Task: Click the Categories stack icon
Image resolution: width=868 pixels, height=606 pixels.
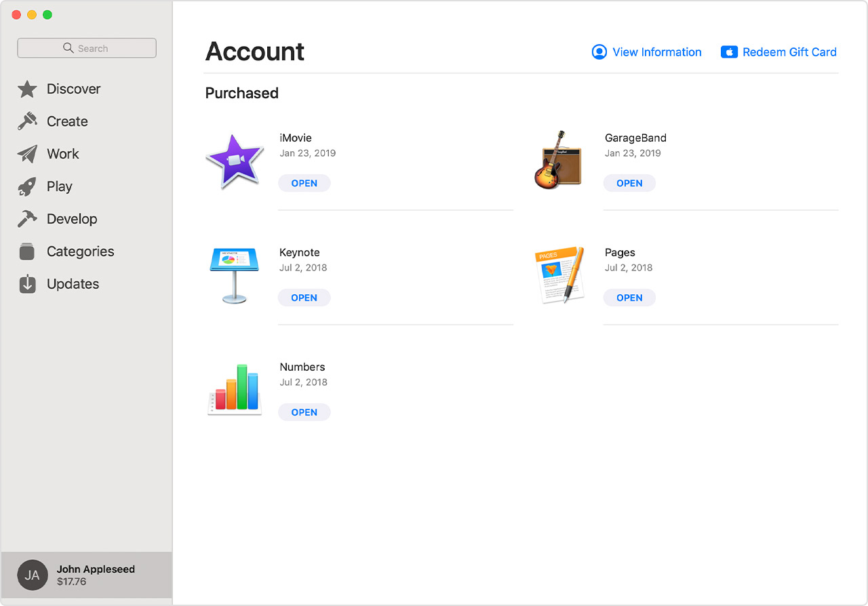Action: (27, 251)
